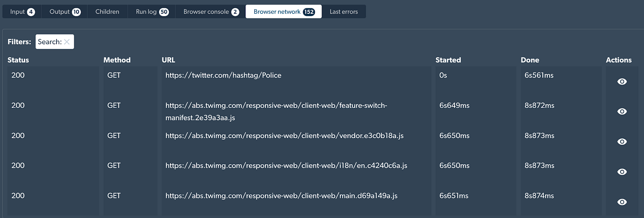This screenshot has width=644, height=218.
Task: Open the Run log tab
Action: click(x=152, y=12)
